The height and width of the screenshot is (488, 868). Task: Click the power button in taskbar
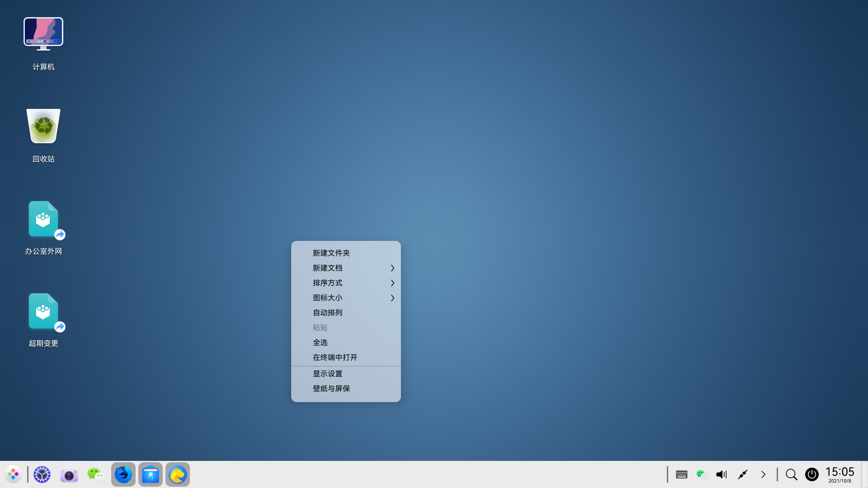812,474
